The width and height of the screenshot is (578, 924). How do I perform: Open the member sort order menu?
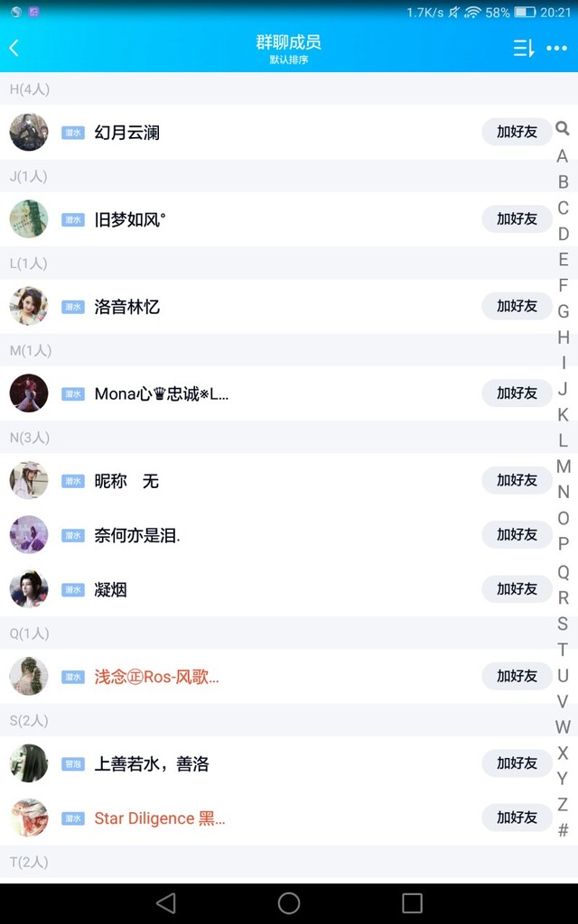tap(524, 48)
